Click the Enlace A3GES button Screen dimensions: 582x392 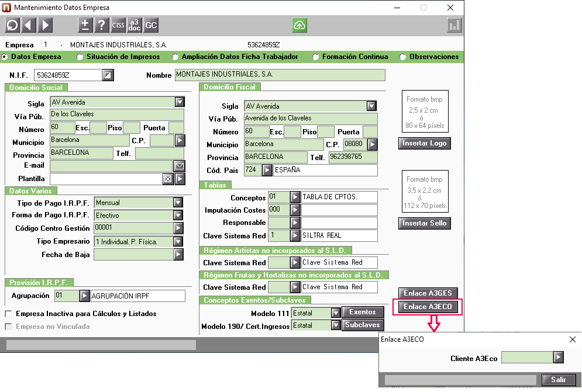pyautogui.click(x=428, y=293)
